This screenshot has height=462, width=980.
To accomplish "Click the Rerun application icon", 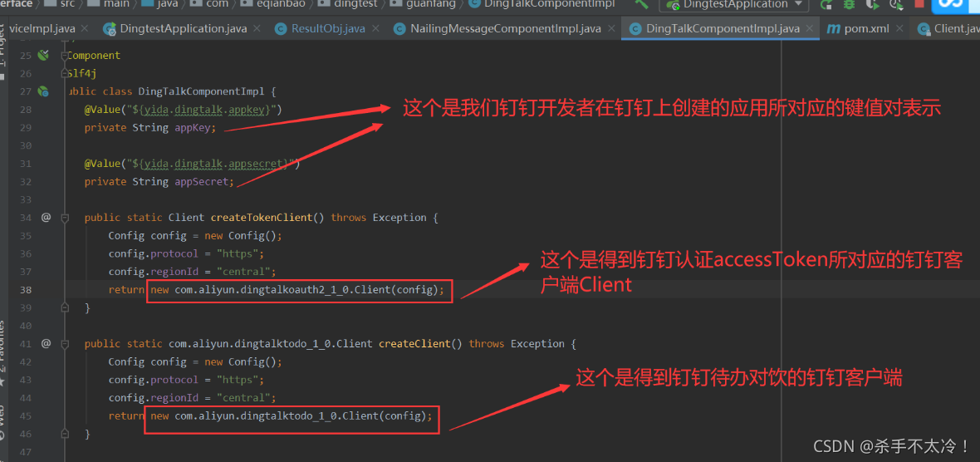I will pyautogui.click(x=827, y=5).
